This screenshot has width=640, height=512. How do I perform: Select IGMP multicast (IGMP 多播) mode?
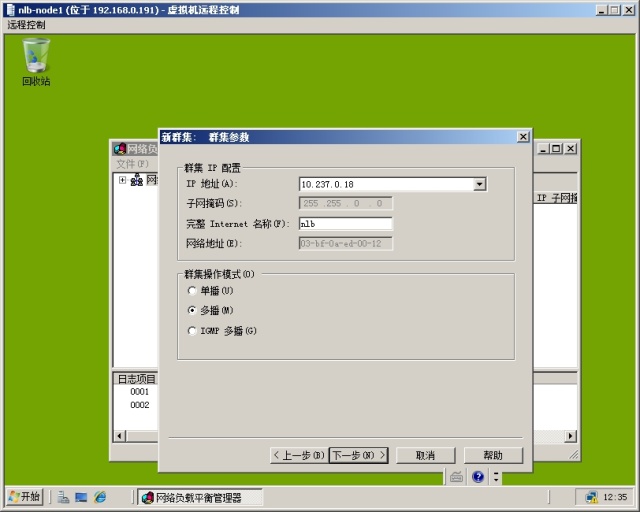192,331
